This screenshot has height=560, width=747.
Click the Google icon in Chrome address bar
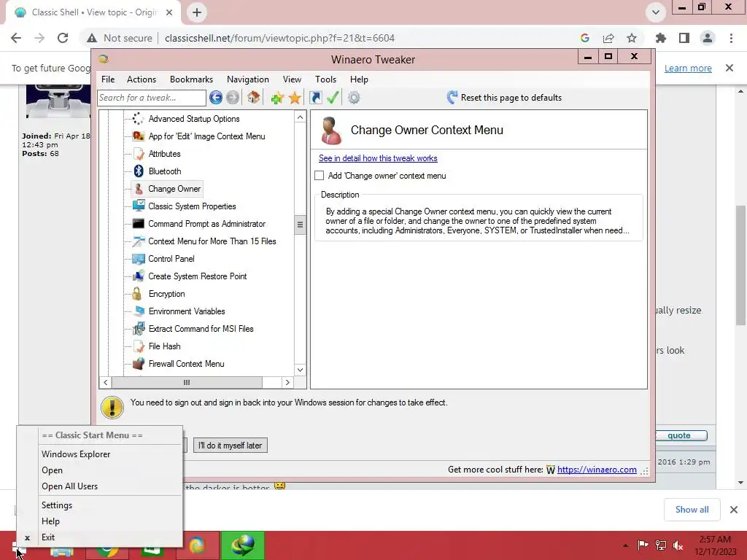[x=585, y=38]
